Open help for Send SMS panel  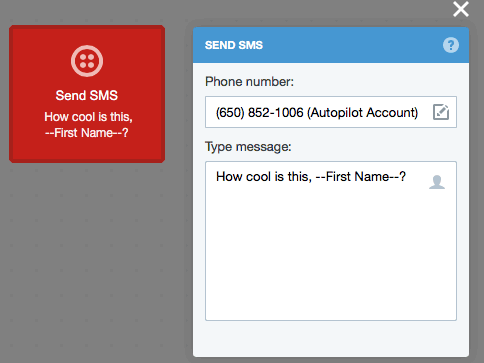click(x=451, y=45)
